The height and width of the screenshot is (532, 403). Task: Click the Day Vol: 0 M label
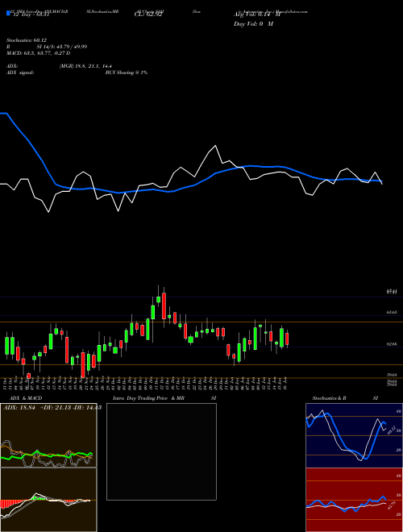(x=253, y=24)
